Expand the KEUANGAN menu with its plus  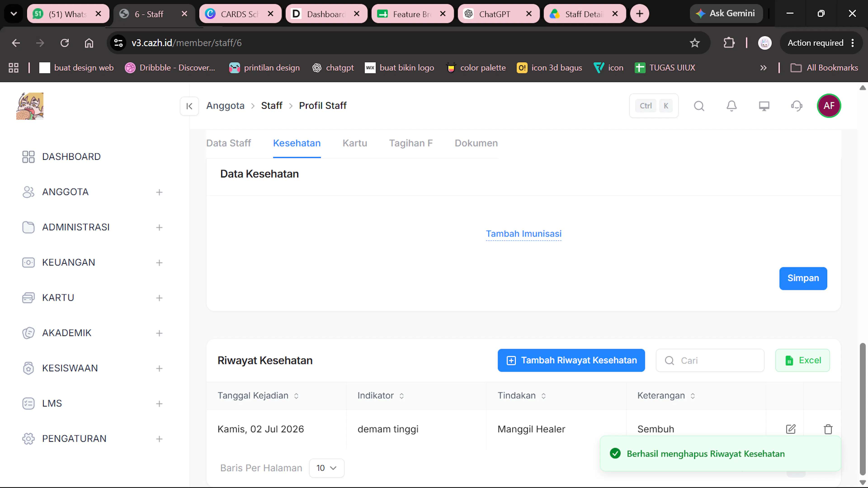(159, 263)
